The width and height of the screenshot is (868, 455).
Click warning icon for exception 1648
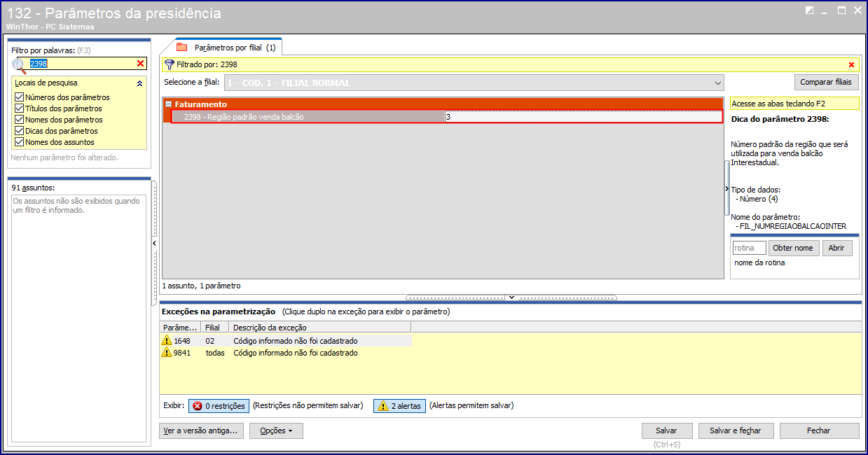[167, 340]
